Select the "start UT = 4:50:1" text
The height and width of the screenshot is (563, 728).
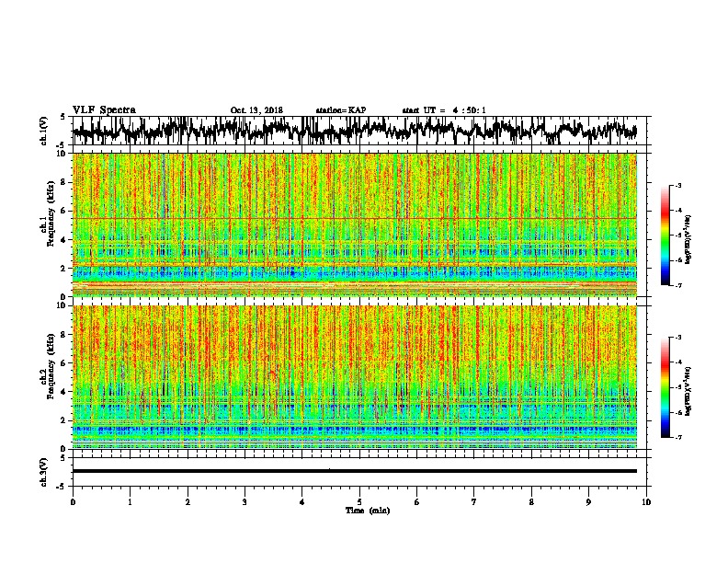pyautogui.click(x=444, y=110)
